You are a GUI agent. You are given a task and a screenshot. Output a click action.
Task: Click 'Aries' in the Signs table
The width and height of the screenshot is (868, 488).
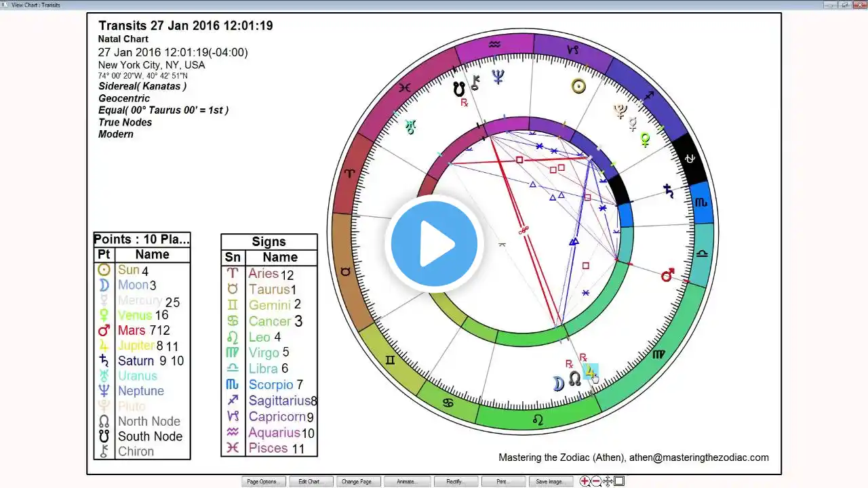click(x=264, y=274)
